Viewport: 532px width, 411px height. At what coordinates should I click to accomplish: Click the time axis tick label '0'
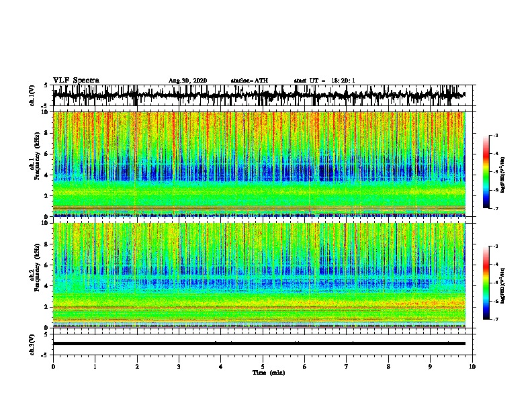pos(53,367)
